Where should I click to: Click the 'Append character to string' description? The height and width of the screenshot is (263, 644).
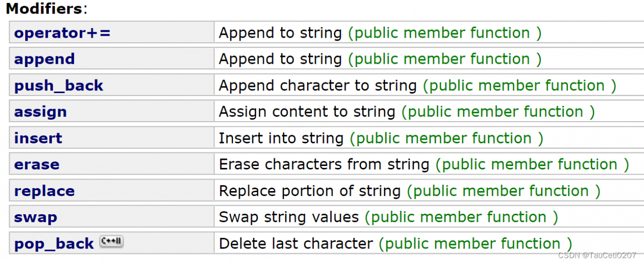pyautogui.click(x=317, y=85)
